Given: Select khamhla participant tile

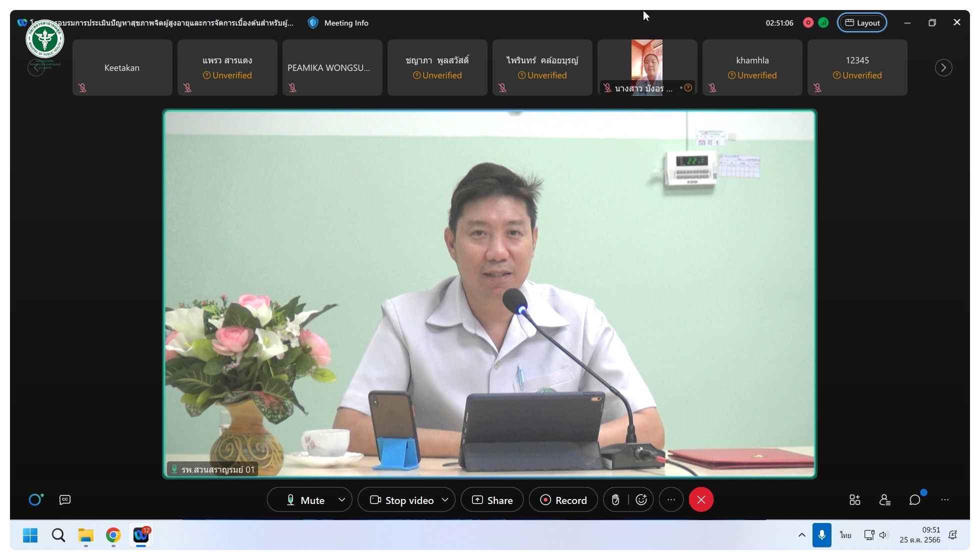Looking at the screenshot, I should (752, 67).
